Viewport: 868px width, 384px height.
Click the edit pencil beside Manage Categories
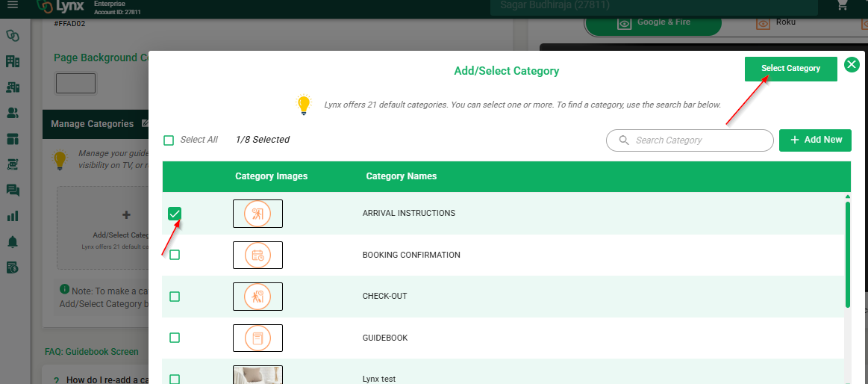pos(145,123)
